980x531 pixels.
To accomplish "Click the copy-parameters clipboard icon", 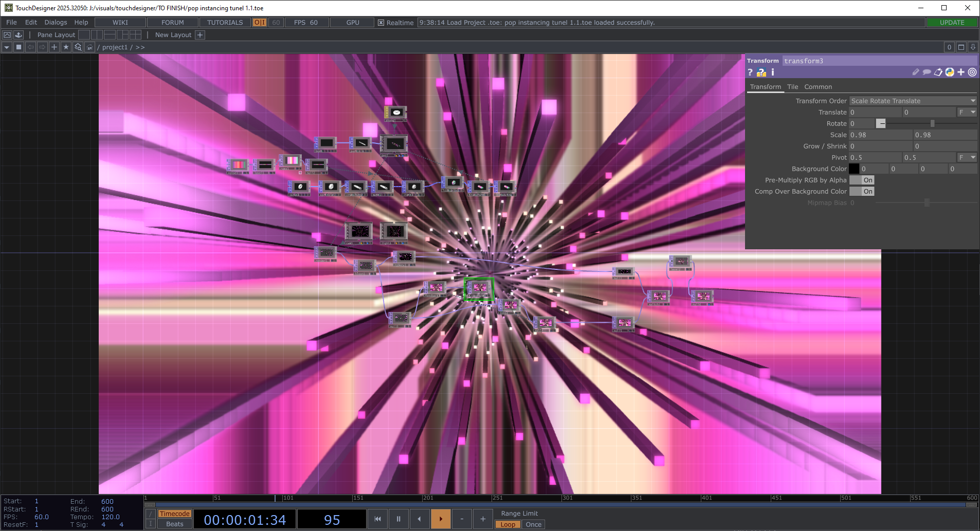I will 938,72.
